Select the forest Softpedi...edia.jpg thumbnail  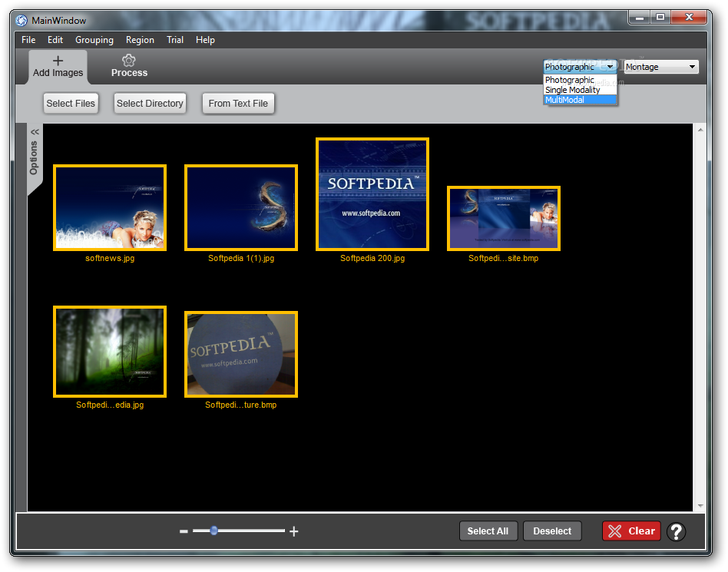point(110,352)
